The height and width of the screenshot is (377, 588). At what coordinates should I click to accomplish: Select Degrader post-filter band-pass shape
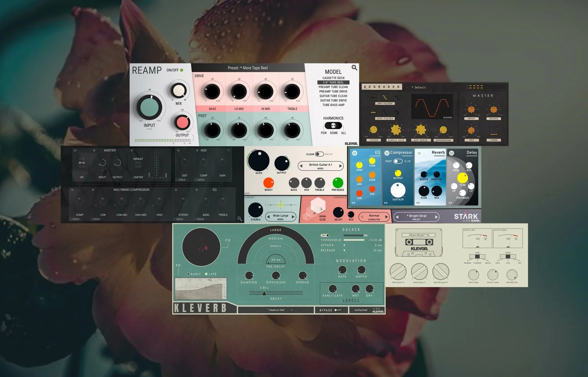(397, 112)
